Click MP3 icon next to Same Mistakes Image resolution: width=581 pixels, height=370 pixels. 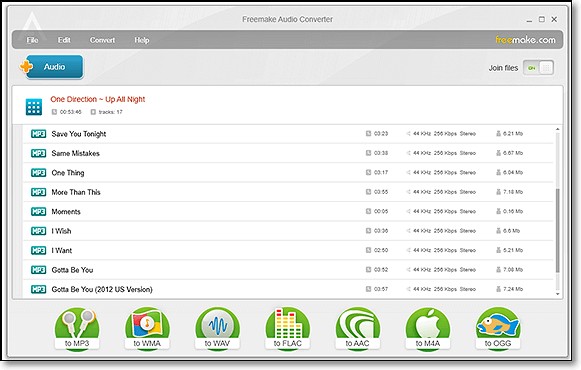39,153
